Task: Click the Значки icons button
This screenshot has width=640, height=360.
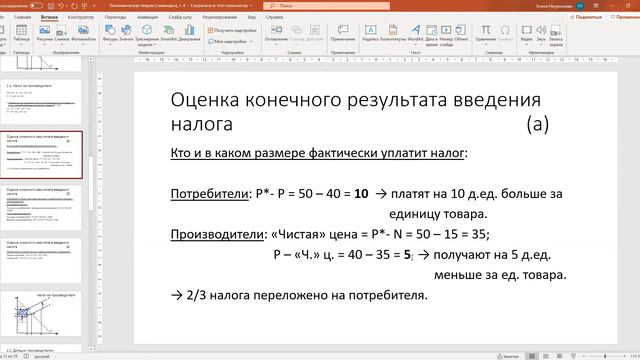Action: 126,33
